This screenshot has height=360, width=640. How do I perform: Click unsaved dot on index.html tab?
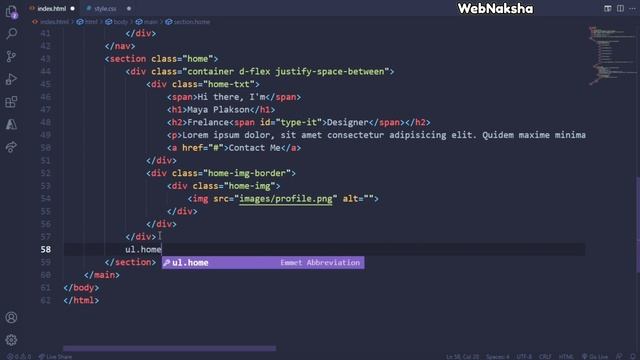click(x=73, y=9)
